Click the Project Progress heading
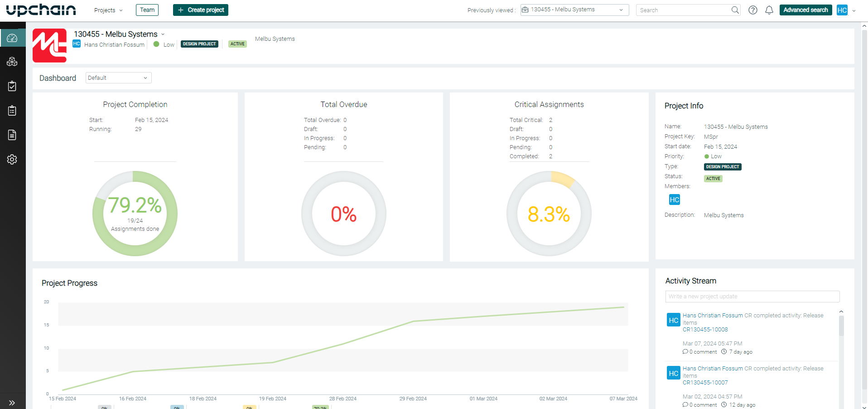The width and height of the screenshot is (868, 409). pos(69,283)
